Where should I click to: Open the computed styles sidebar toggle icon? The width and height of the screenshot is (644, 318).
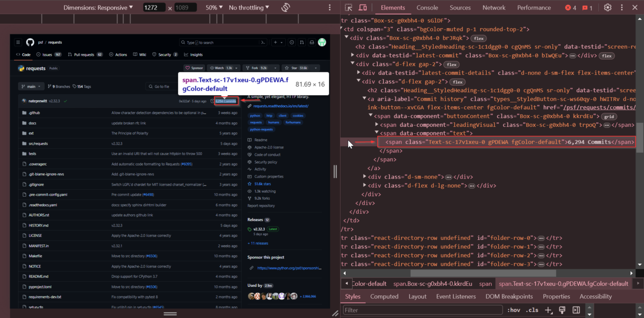(576, 310)
